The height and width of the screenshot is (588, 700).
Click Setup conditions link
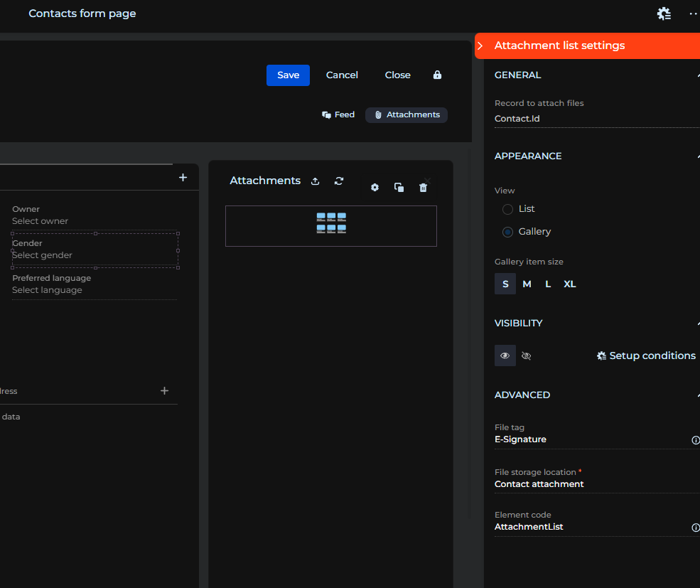click(646, 356)
